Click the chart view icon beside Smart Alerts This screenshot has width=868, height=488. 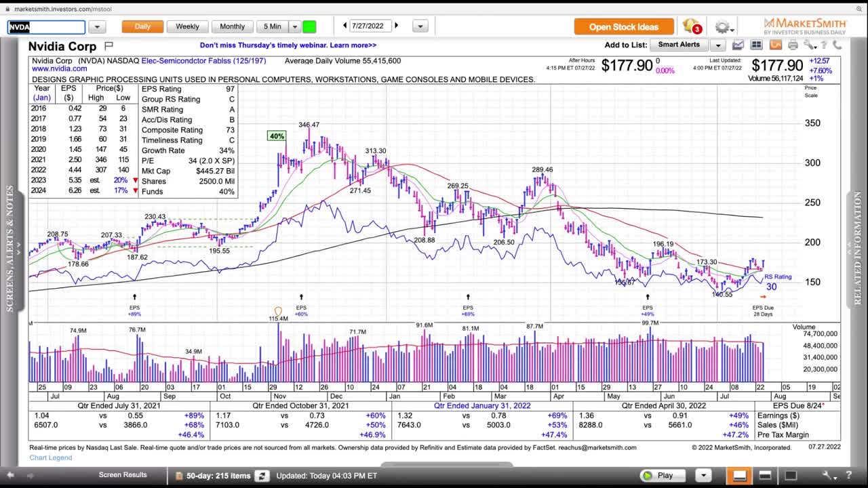[738, 45]
